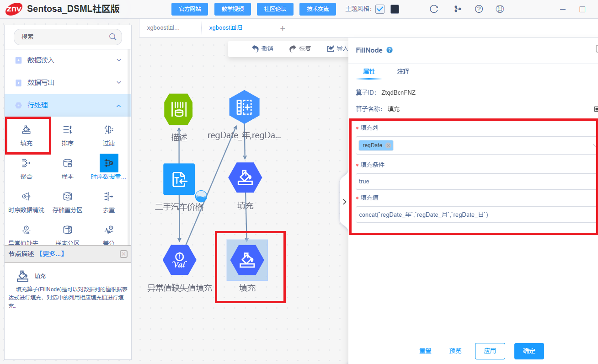
Task: Click the 撤销 undo toolbar button
Action: 262,48
